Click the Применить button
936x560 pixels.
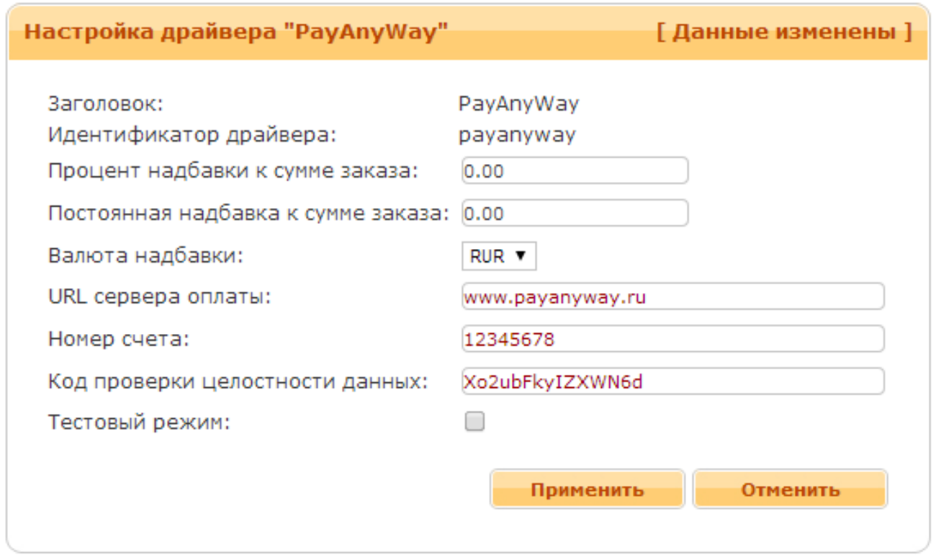pyautogui.click(x=587, y=490)
